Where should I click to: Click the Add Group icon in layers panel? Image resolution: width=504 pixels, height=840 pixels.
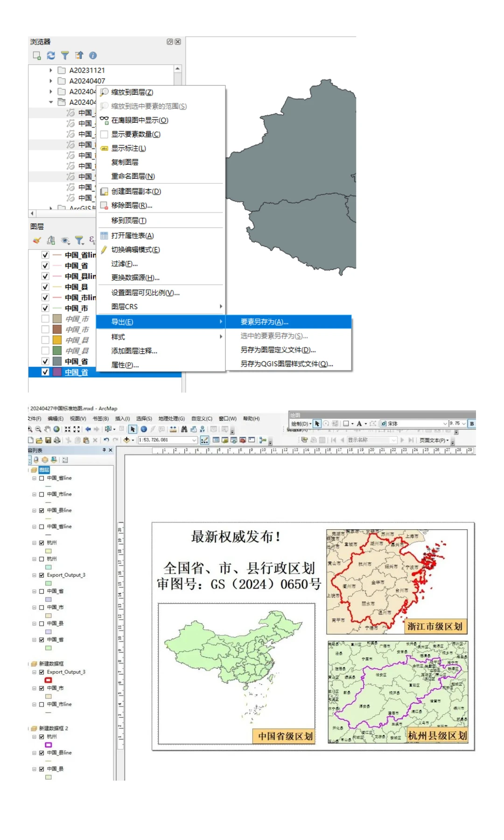(x=51, y=240)
